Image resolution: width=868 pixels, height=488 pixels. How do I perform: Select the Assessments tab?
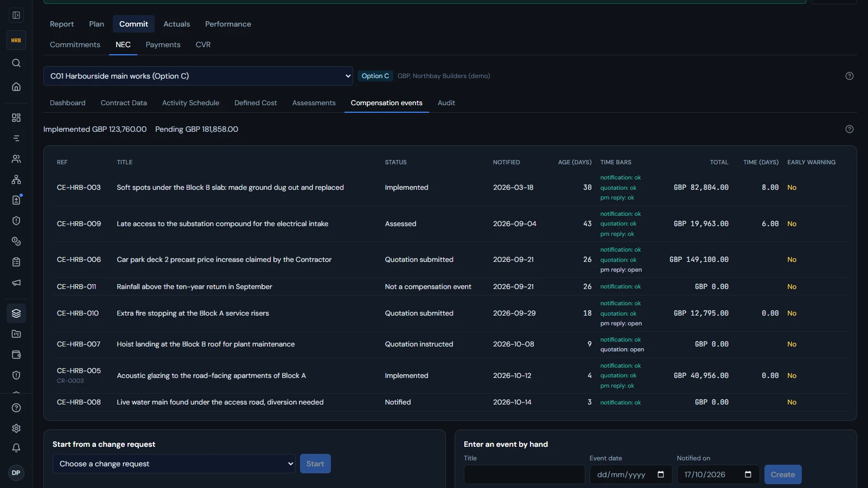coord(314,103)
